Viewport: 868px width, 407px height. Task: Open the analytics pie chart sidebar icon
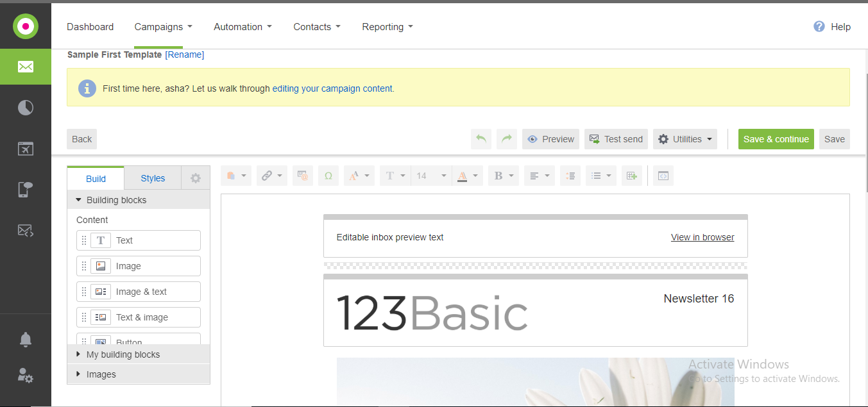[26, 108]
